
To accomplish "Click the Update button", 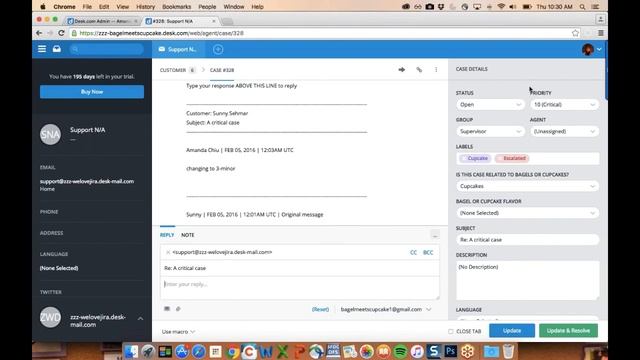I will 512,331.
